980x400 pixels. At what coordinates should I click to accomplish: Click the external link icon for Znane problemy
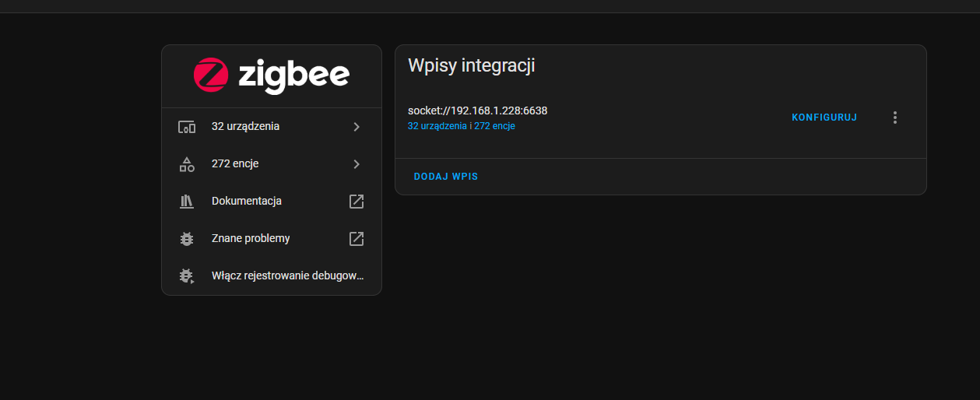357,239
